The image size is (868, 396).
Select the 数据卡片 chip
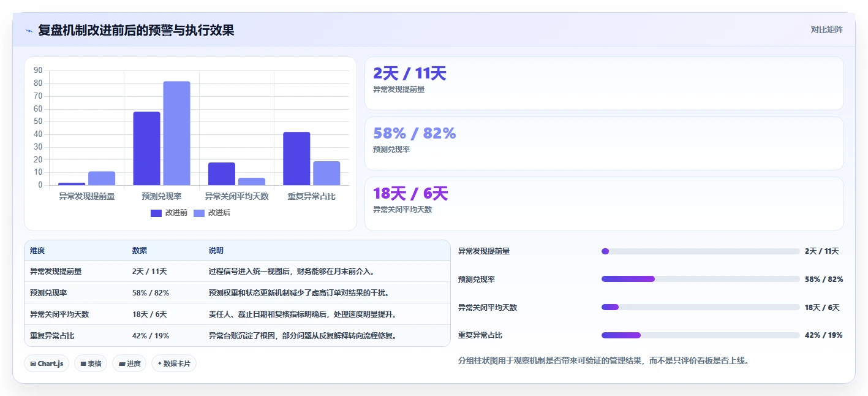coord(174,364)
